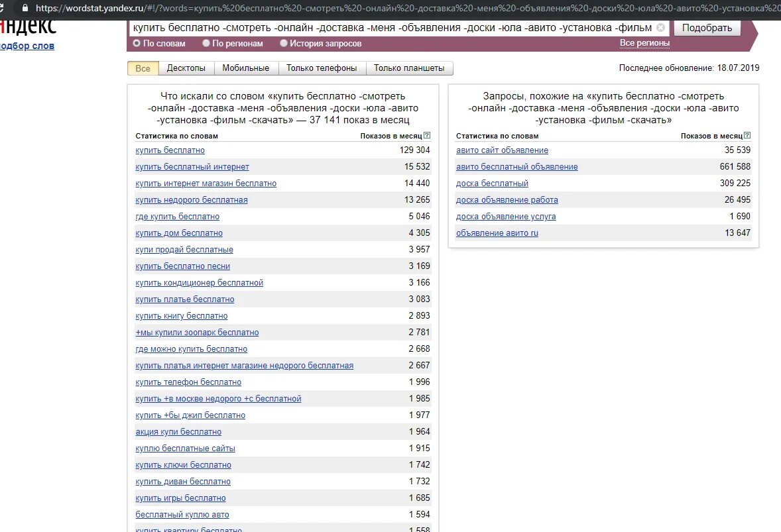The width and height of the screenshot is (781, 532).
Task: Open где можно купить бесплатно link
Action: 191,349
